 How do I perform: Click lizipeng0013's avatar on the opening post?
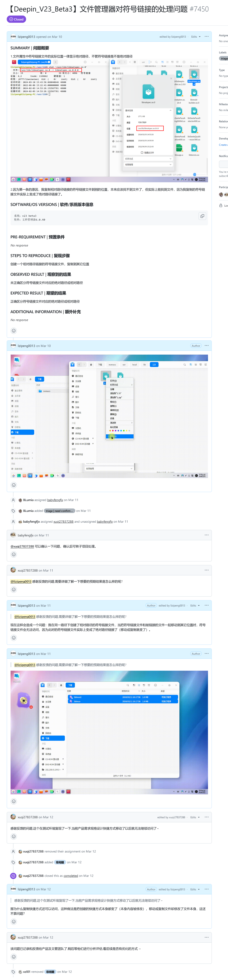click(x=13, y=37)
